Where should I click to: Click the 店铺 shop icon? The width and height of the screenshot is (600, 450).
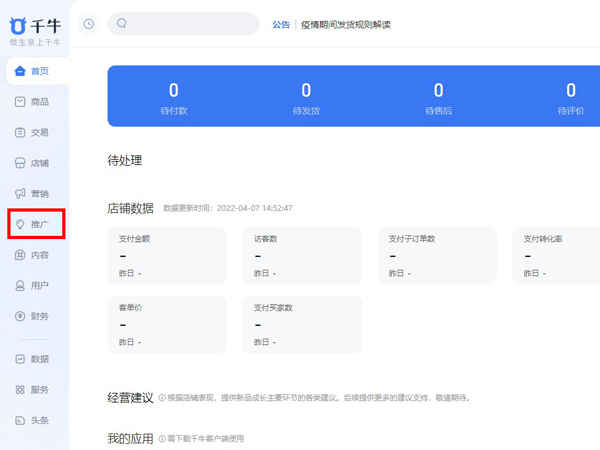20,163
